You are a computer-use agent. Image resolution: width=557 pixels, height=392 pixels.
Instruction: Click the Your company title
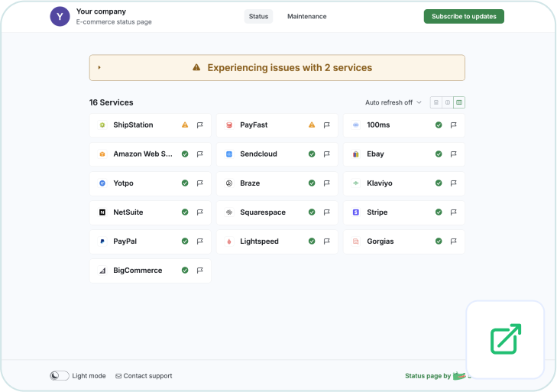point(102,11)
